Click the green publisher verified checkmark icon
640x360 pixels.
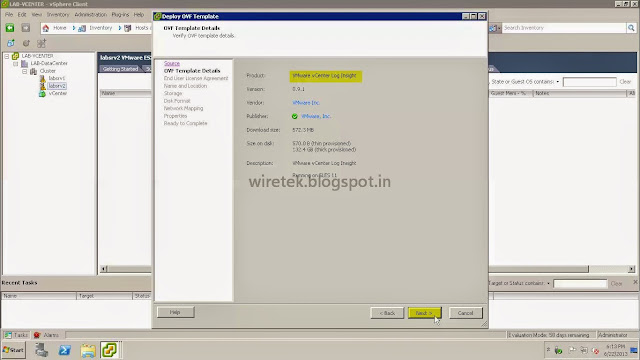click(295, 116)
